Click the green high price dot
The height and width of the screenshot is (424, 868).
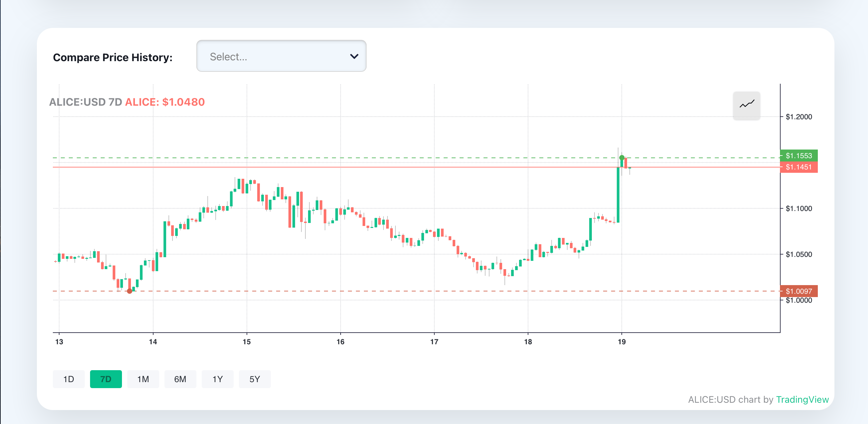click(x=622, y=158)
